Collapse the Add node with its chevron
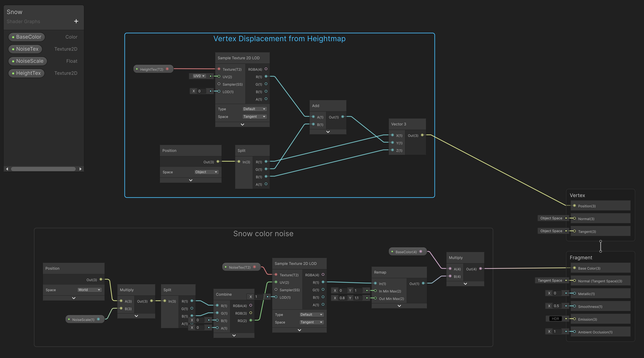This screenshot has height=358, width=644. tap(328, 132)
